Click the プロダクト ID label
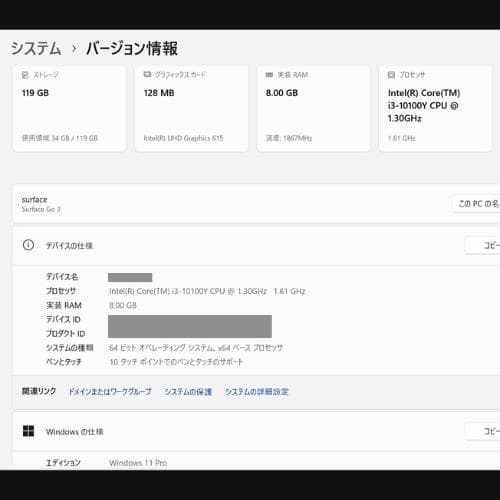The width and height of the screenshot is (500, 500). [x=66, y=333]
